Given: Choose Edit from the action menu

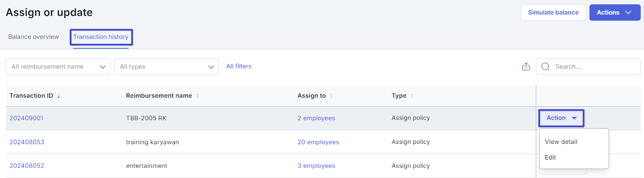Looking at the screenshot, I should [550, 158].
